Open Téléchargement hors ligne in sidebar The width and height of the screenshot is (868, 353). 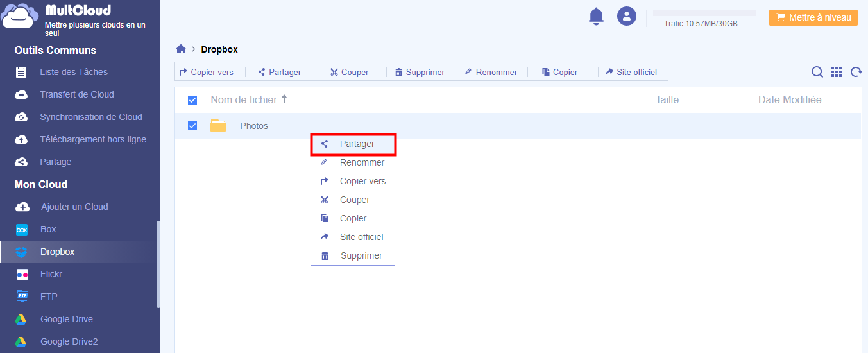click(93, 139)
